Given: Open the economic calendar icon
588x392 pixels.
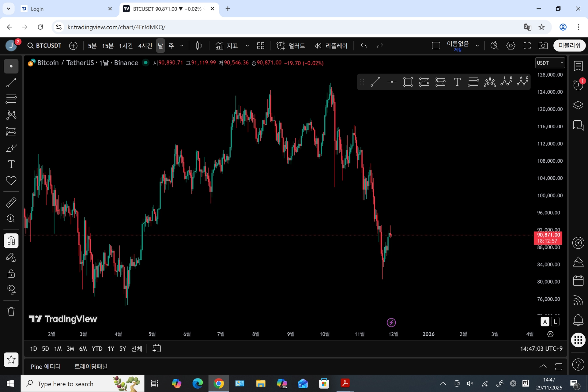Looking at the screenshot, I should tap(578, 281).
